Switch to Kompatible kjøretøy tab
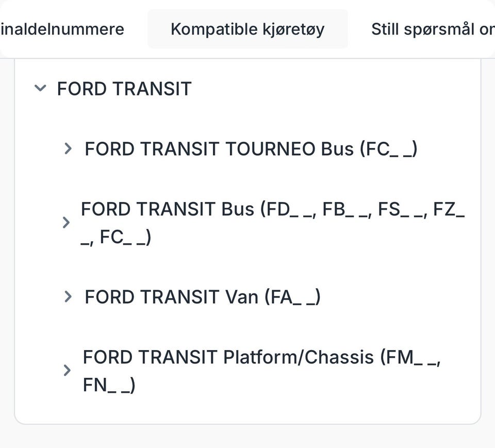This screenshot has width=495, height=448. [247, 29]
